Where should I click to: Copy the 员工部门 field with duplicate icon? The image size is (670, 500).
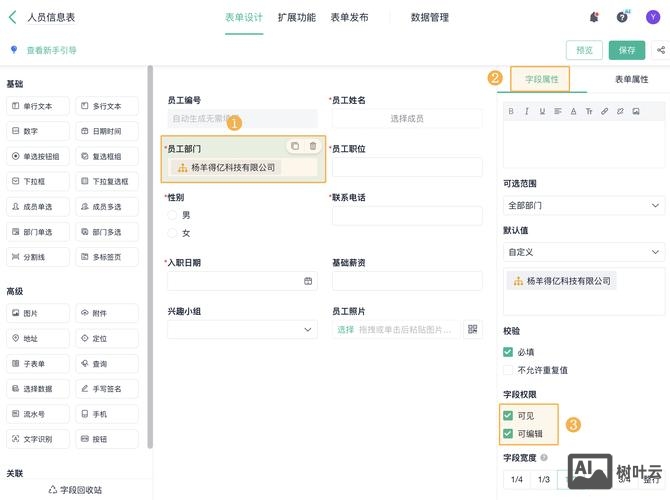pos(295,146)
